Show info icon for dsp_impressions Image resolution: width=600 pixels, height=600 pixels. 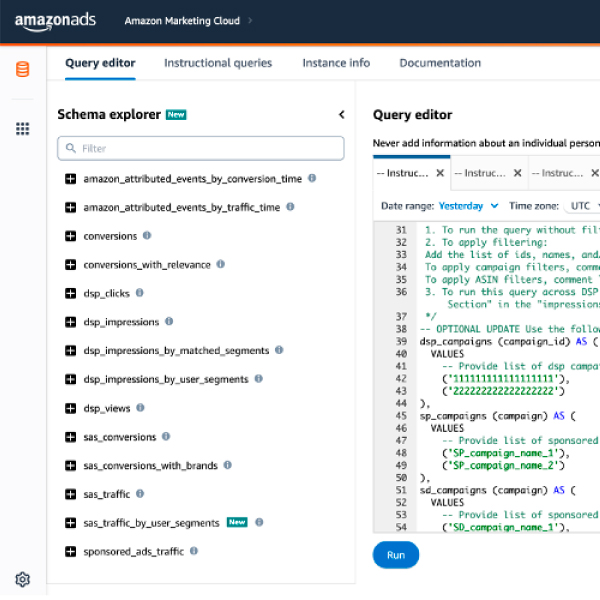[x=169, y=321]
